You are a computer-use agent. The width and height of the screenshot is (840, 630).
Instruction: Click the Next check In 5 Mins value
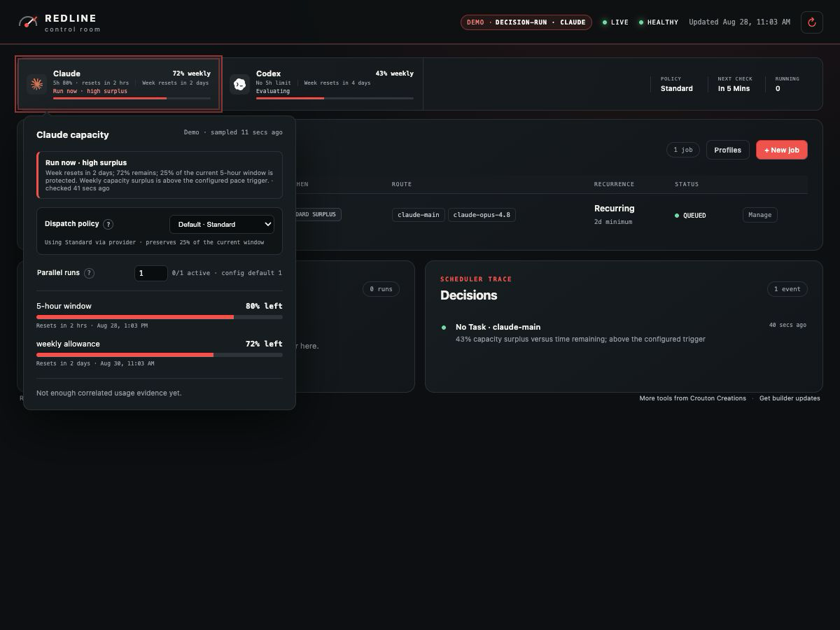[734, 89]
